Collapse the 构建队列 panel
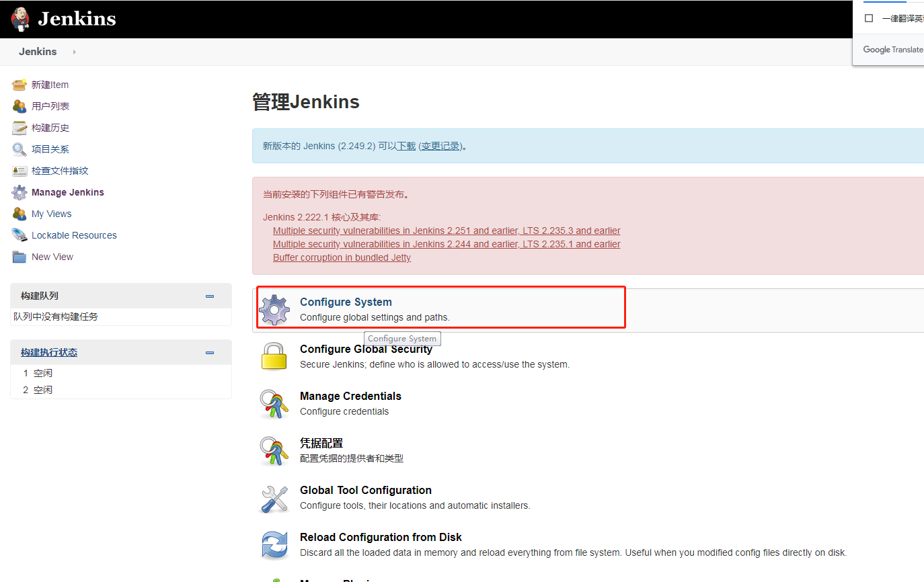Screen dimensions: 924x582 (210, 296)
